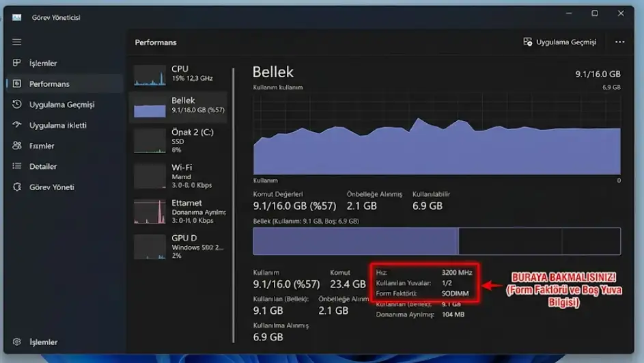Screen dimensions: 644x363
Task: Open the three-dots more options menu
Action: click(620, 42)
